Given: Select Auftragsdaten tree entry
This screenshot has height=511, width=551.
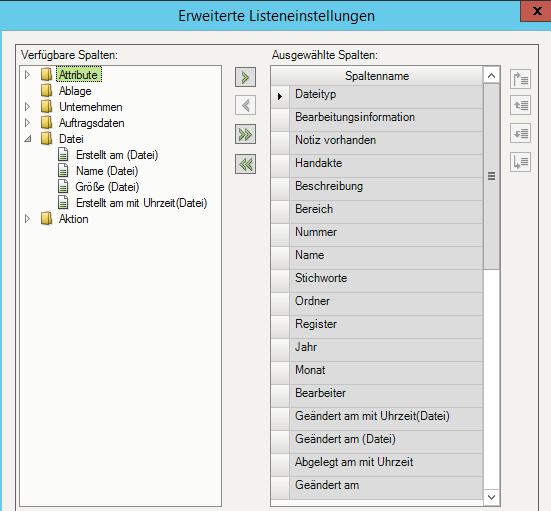Looking at the screenshot, I should pos(91,123).
